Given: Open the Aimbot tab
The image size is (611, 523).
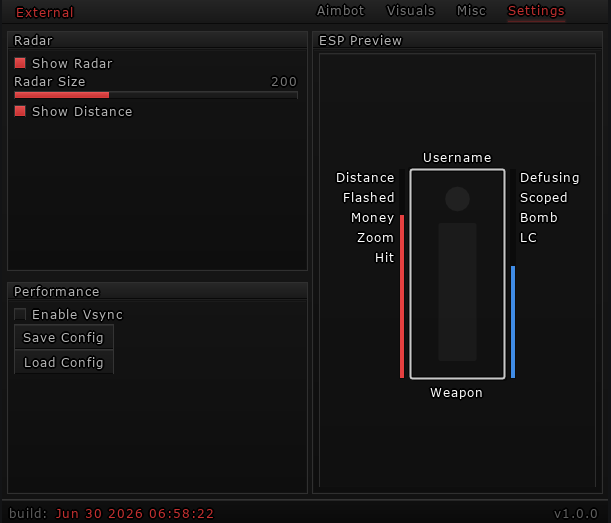Looking at the screenshot, I should (x=340, y=11).
